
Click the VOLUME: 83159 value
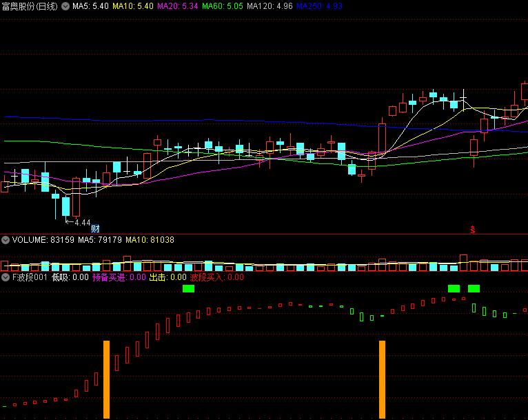pos(43,240)
